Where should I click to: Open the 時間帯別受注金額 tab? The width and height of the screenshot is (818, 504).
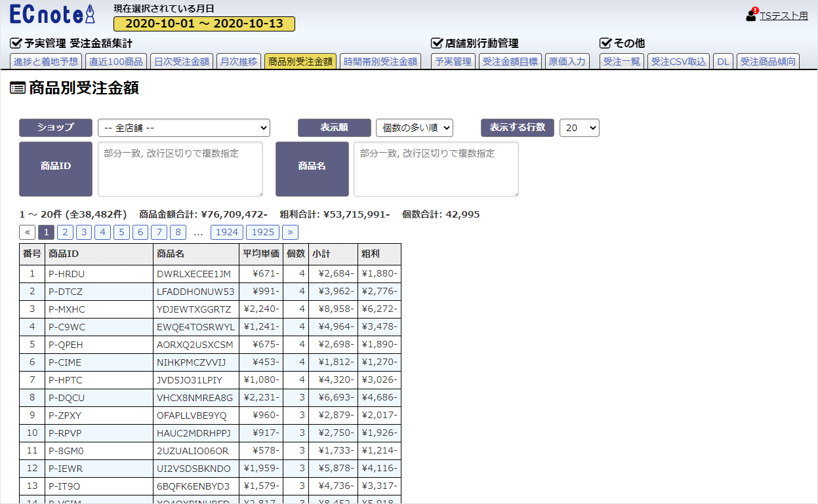[x=380, y=62]
